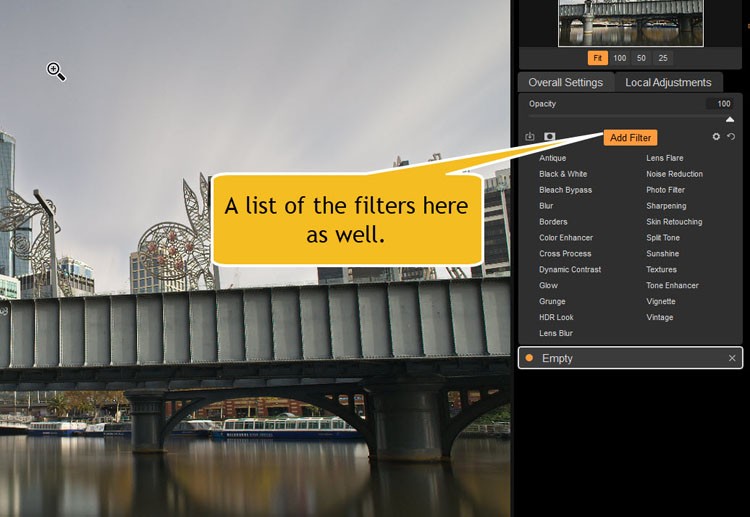Viewport: 750px width, 517px height.
Task: Remove the Empty filter with its X icon
Action: (732, 358)
